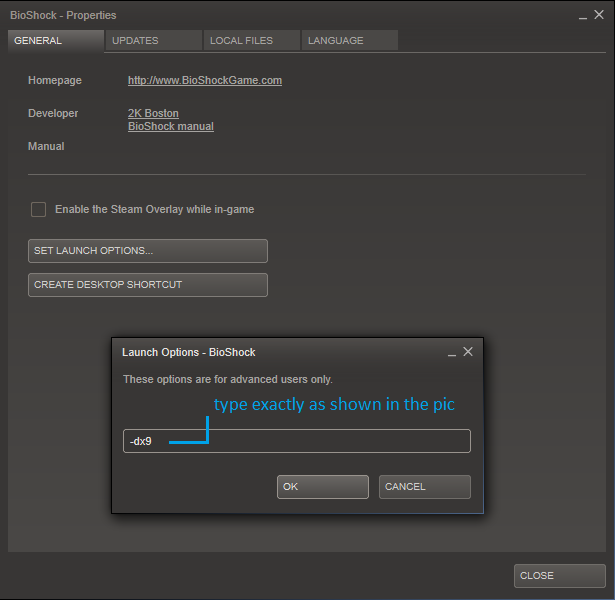Image resolution: width=615 pixels, height=600 pixels.
Task: Minimize the Launch Options dialog
Action: (x=452, y=355)
